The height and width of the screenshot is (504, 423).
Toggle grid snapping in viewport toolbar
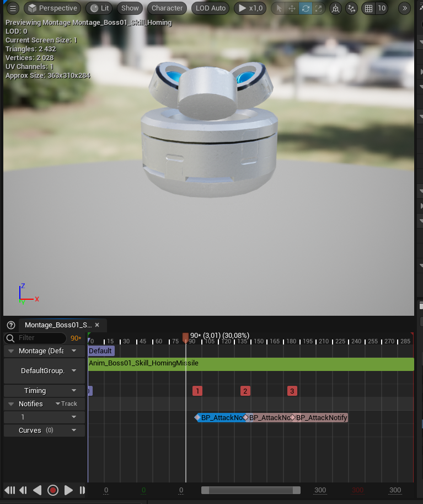pyautogui.click(x=369, y=8)
